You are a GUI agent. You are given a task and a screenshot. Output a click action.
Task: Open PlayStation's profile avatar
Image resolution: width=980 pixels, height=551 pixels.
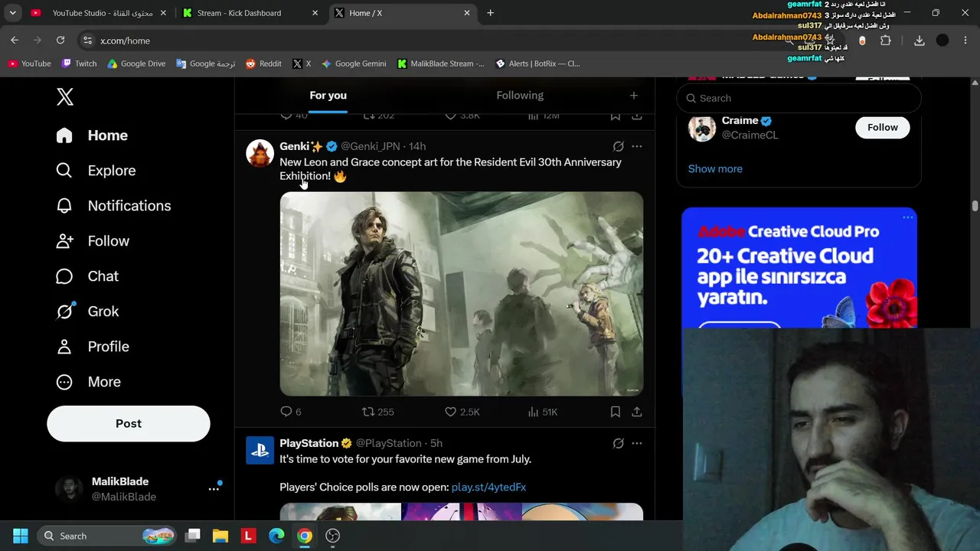coord(260,450)
